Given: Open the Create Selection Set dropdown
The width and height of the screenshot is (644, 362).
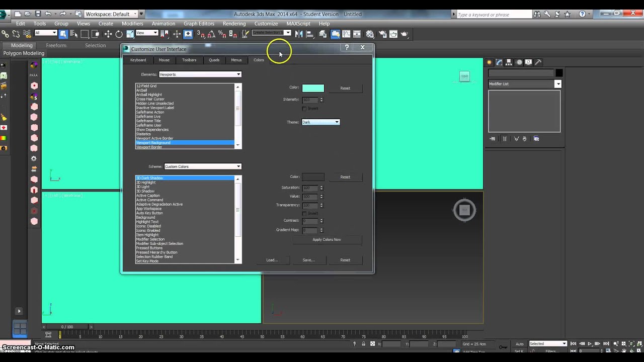Looking at the screenshot, I should [271, 33].
